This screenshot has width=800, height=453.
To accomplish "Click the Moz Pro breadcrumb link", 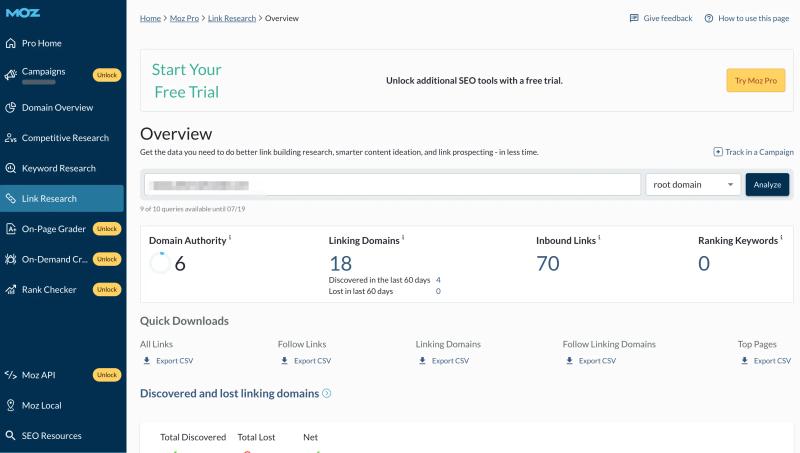I will click(184, 18).
